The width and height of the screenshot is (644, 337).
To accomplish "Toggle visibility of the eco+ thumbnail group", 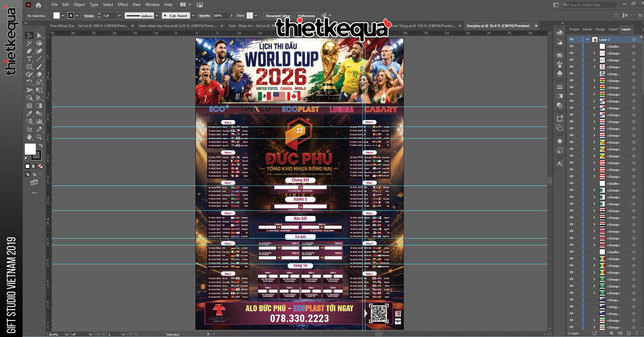I will coord(571,60).
